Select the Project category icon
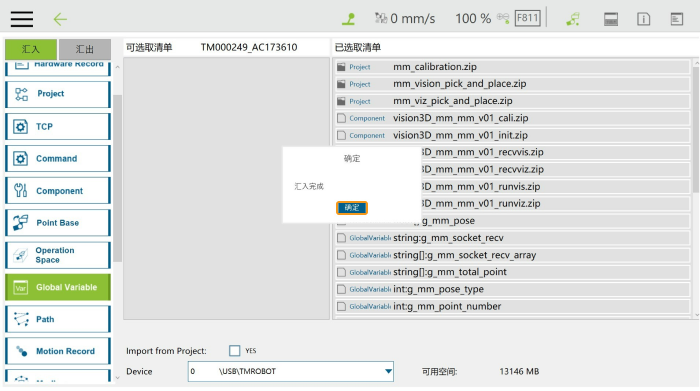 click(x=21, y=94)
